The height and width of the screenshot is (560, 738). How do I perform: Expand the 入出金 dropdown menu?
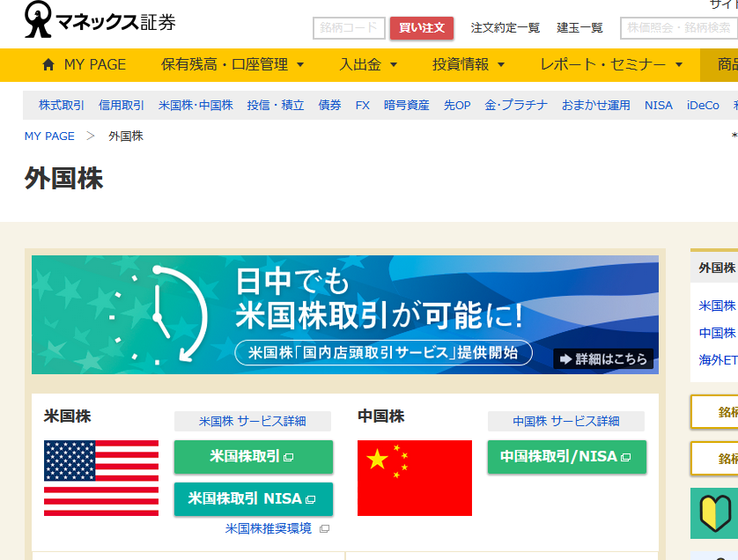click(x=368, y=64)
